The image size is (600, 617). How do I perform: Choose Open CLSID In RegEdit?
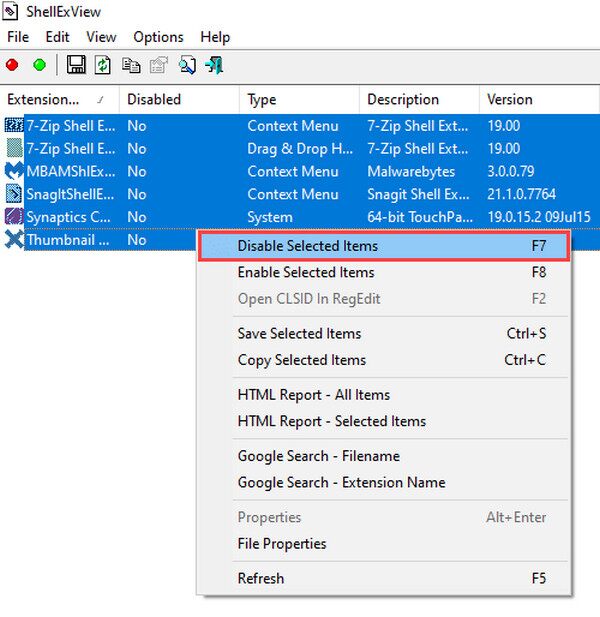[x=384, y=299]
